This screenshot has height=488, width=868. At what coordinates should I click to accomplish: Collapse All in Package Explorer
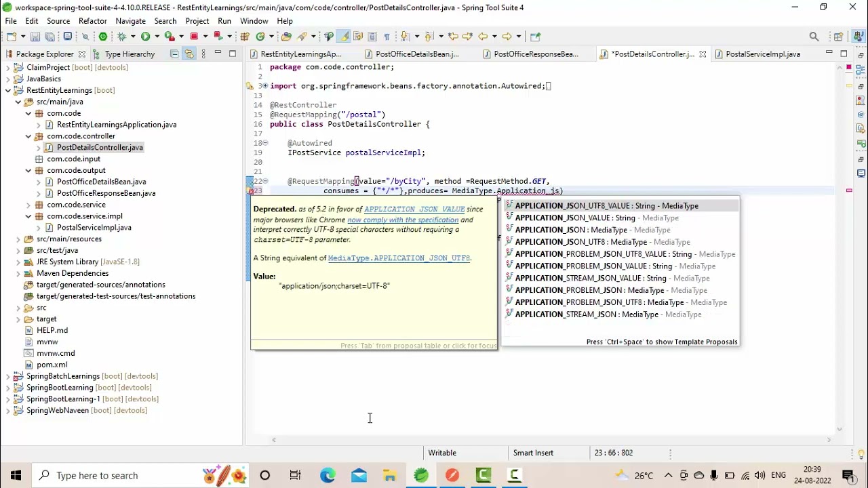coord(174,54)
